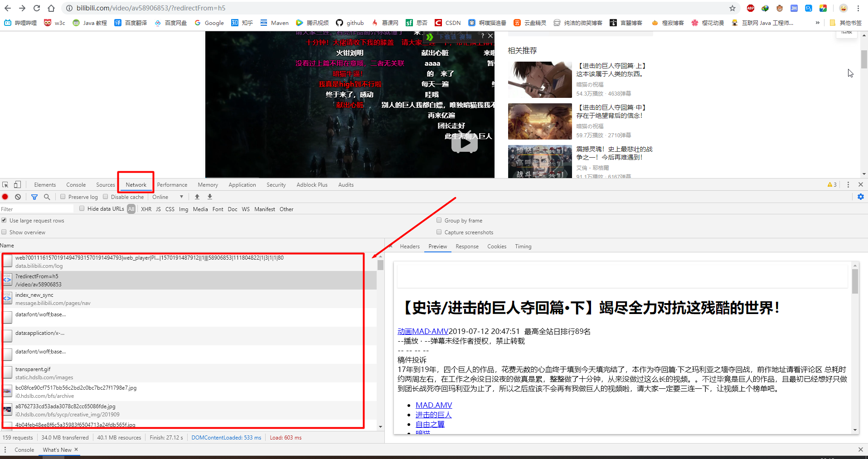Open the Headers tab of the request
868x459 pixels.
coord(410,246)
